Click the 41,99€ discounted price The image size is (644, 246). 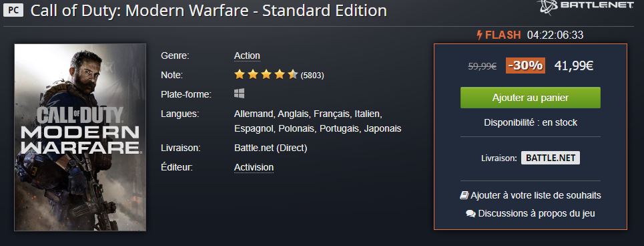[574, 66]
